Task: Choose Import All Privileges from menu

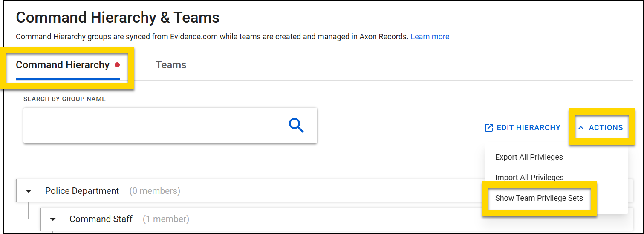Action: pos(529,177)
